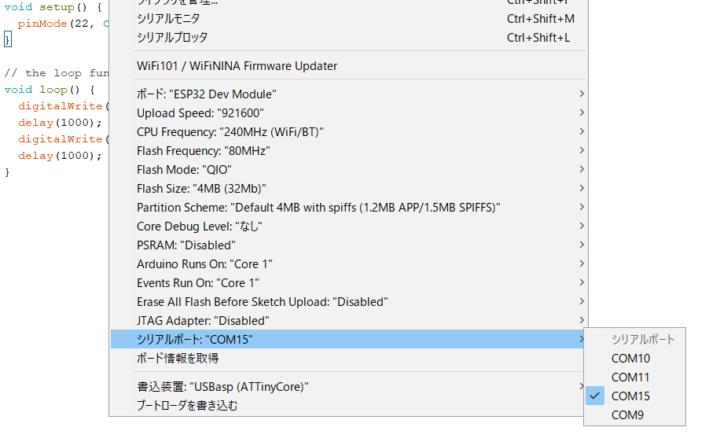The height and width of the screenshot is (442, 720).
Task: Open the PSRAM "Disabled" option
Action: [186, 245]
